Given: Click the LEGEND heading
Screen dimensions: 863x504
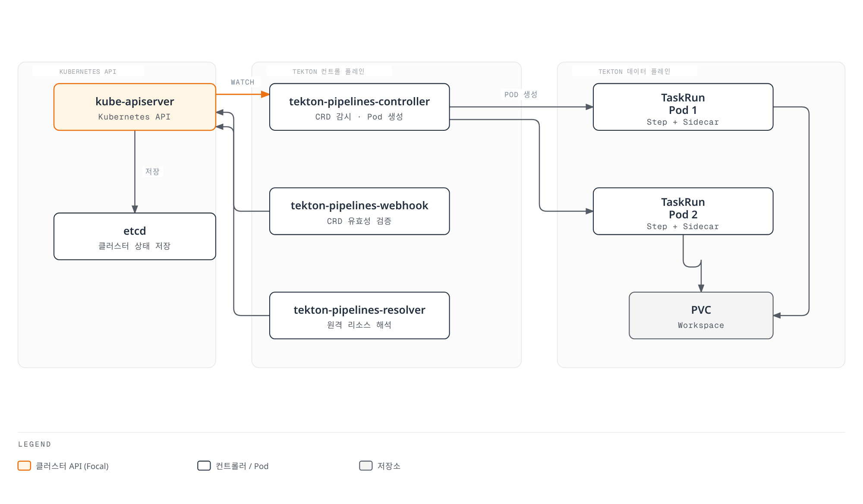Looking at the screenshot, I should point(35,444).
